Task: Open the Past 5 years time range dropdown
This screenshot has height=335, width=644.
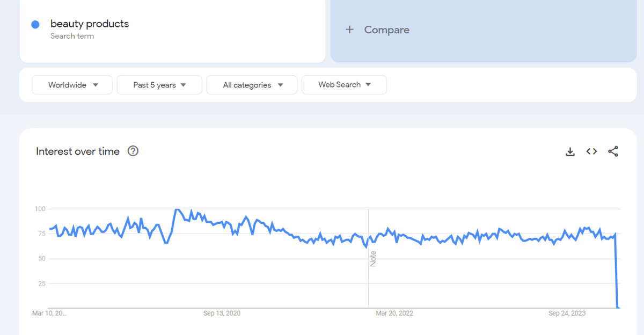Action: 159,85
